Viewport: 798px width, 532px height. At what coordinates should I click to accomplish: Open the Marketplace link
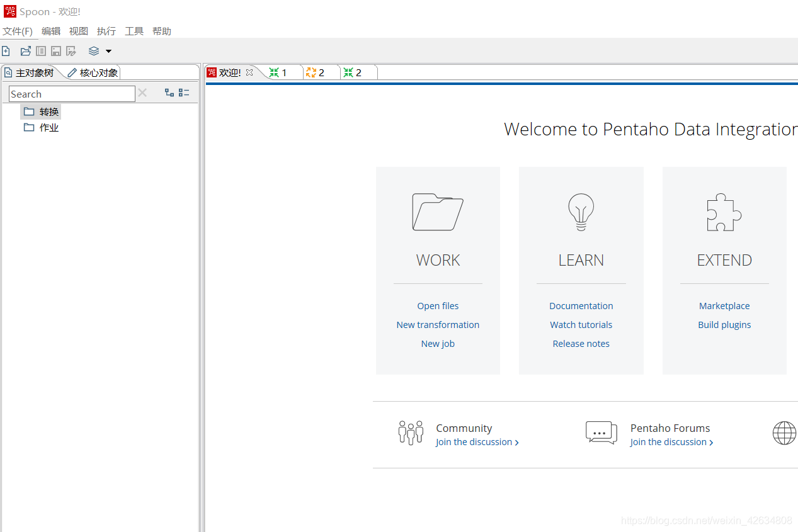pyautogui.click(x=724, y=306)
